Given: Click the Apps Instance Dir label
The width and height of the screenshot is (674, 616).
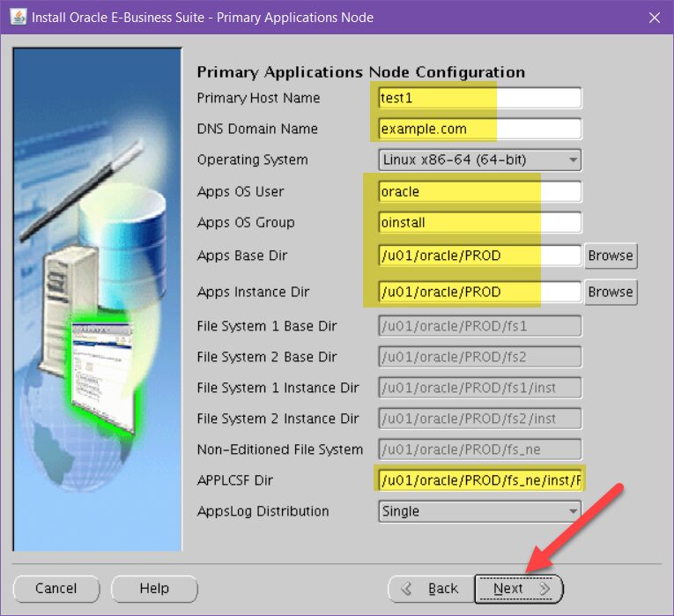Looking at the screenshot, I should [x=253, y=293].
